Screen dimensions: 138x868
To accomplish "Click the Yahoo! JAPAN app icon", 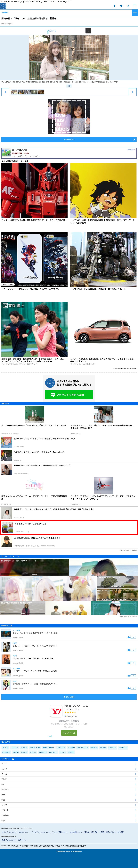I will 56,711.
